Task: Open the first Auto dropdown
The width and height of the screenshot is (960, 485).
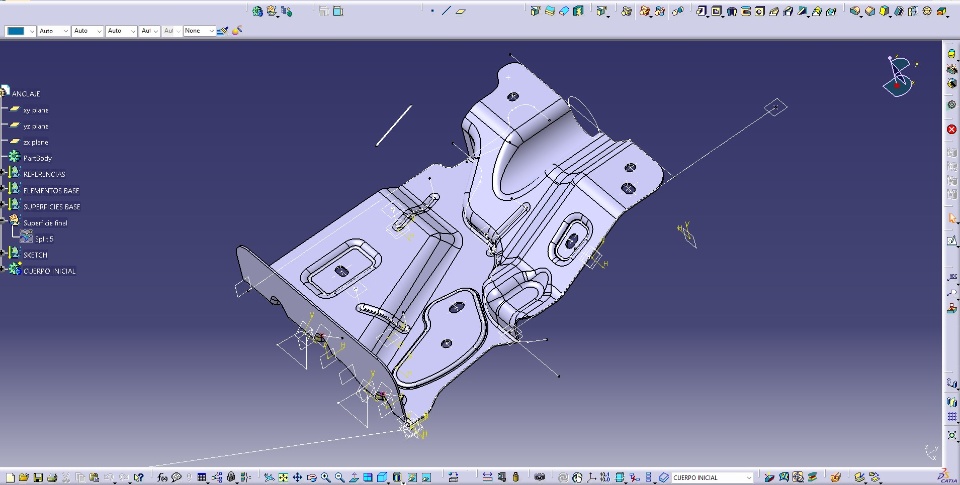Action: pos(53,31)
